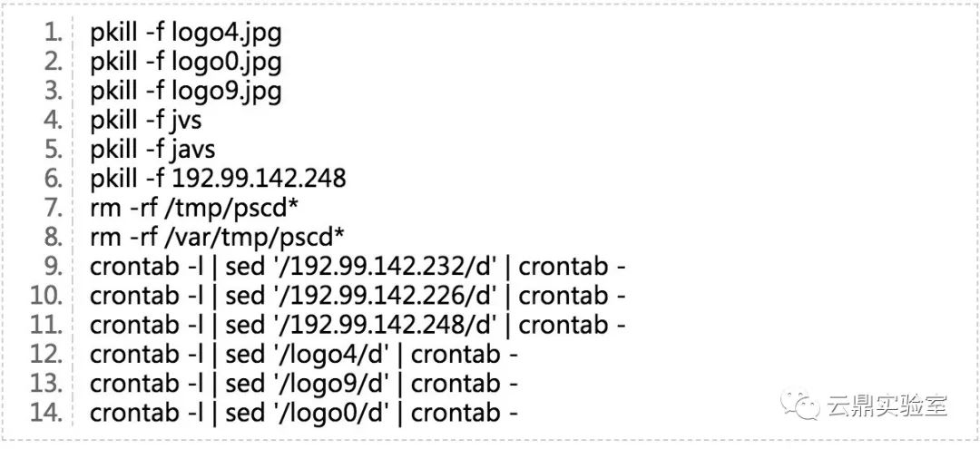Viewport: 980px width, 449px height.
Task: Click the crontab line with '/logo0/d'
Action: coord(304,414)
